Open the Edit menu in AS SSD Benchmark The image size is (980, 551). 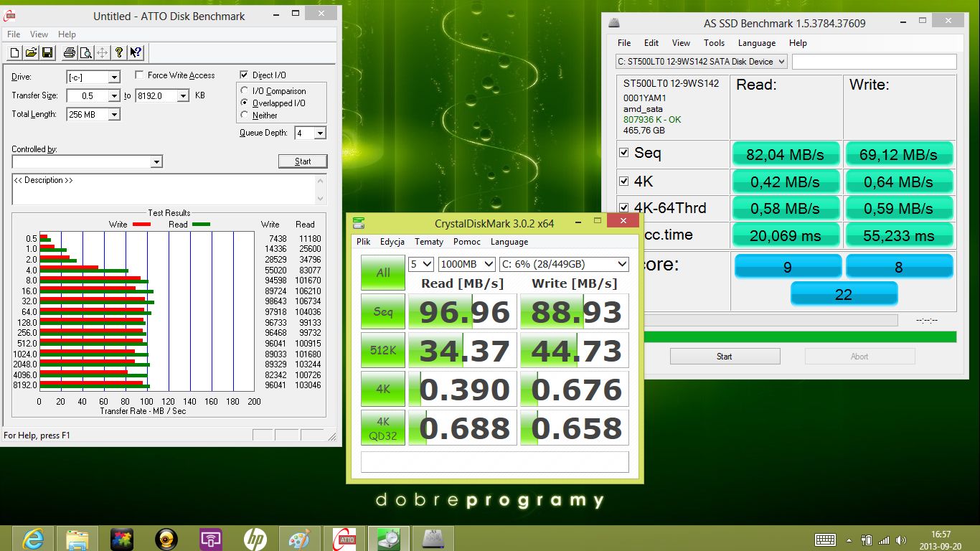[x=651, y=43]
